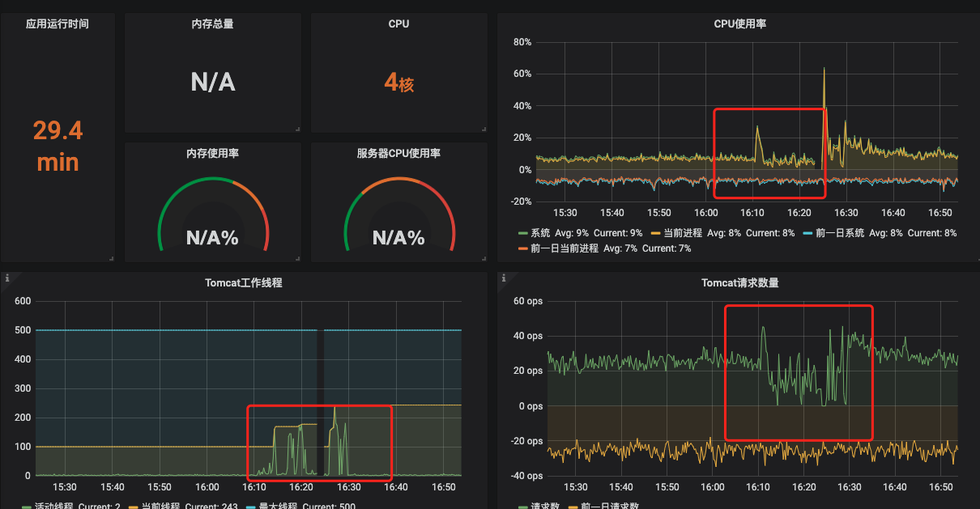Click the 600 axis label in Tomcat工作线程 chart
This screenshot has height=509, width=980.
coord(23,301)
